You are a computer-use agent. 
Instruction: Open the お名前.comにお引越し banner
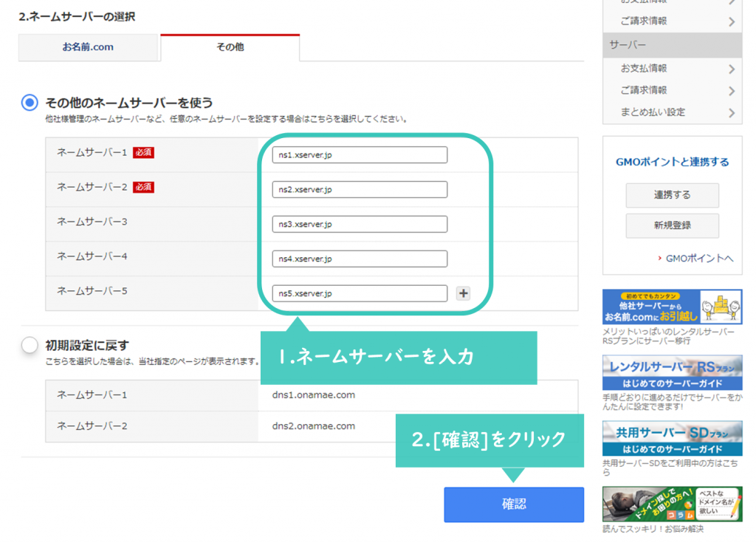[x=672, y=307]
